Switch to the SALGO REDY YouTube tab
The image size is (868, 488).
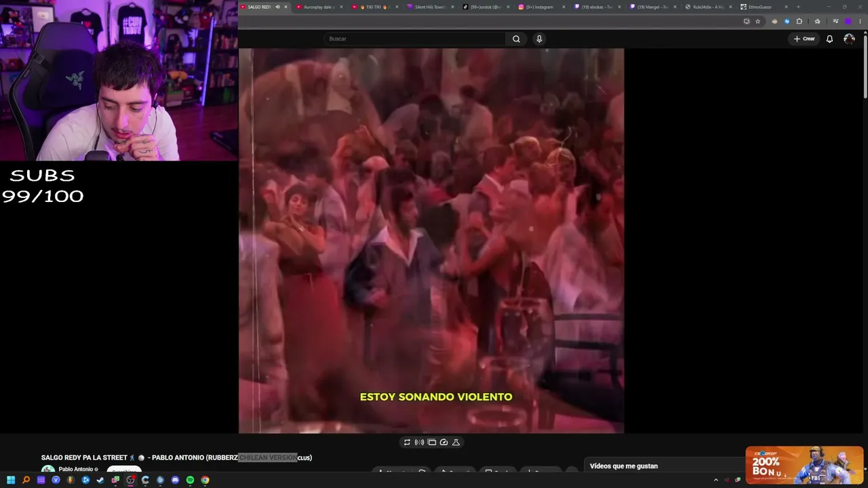click(258, 7)
